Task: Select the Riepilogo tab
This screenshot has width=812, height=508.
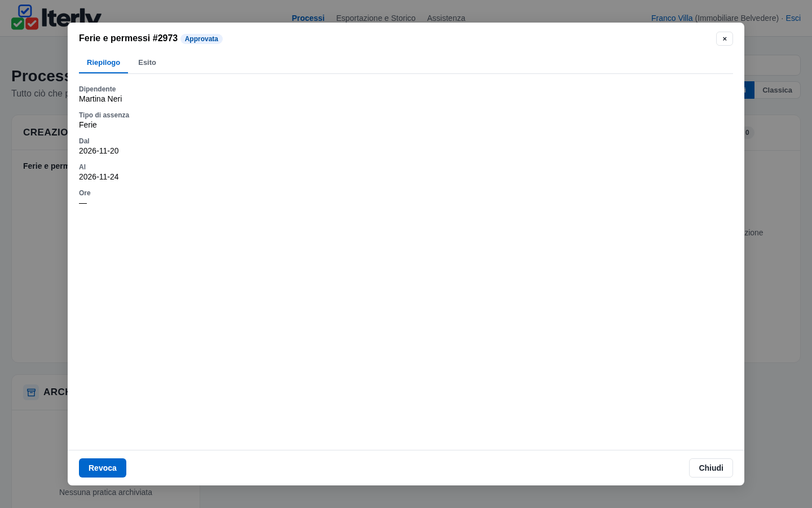Action: (x=103, y=63)
